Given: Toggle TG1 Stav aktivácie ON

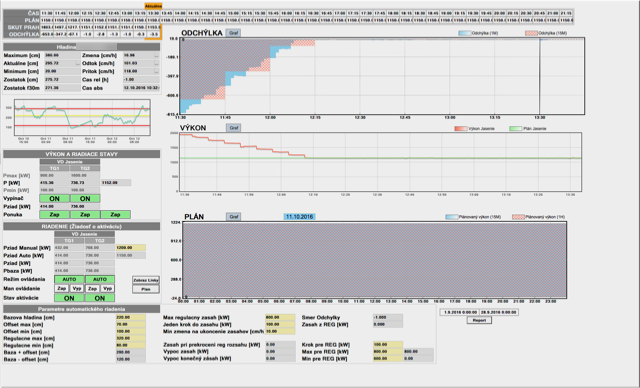Looking at the screenshot, I should [69, 298].
